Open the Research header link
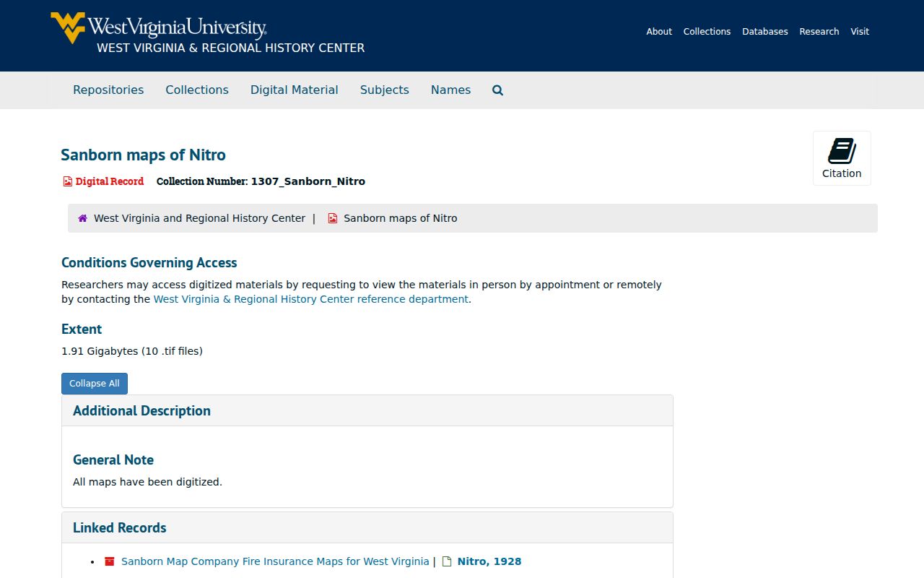Viewport: 924px width, 578px height. (x=819, y=32)
